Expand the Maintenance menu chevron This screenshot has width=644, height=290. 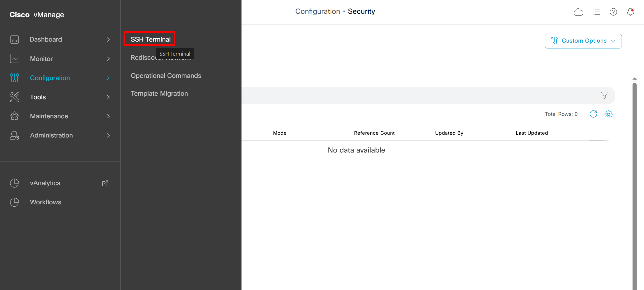pos(108,116)
